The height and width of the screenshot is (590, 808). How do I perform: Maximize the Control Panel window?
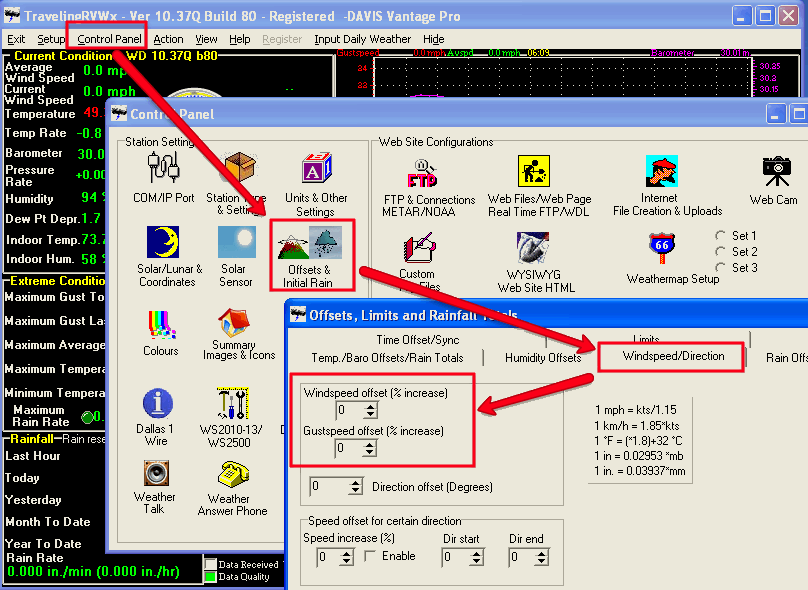[x=798, y=114]
